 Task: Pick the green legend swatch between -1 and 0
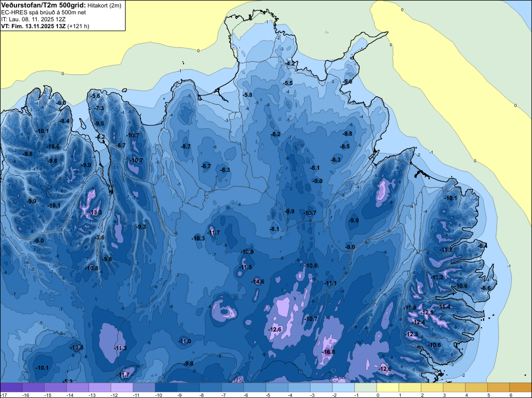(366, 387)
